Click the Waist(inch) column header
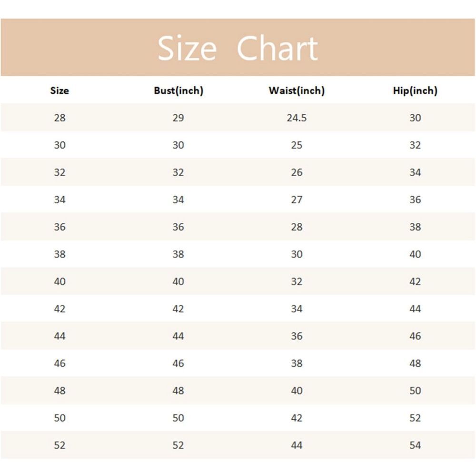The width and height of the screenshot is (476, 476). 297,90
